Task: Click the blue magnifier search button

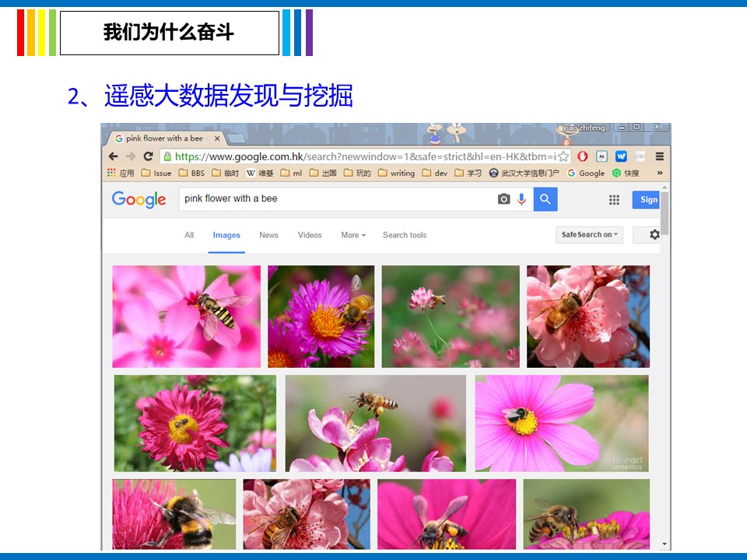Action: (545, 199)
